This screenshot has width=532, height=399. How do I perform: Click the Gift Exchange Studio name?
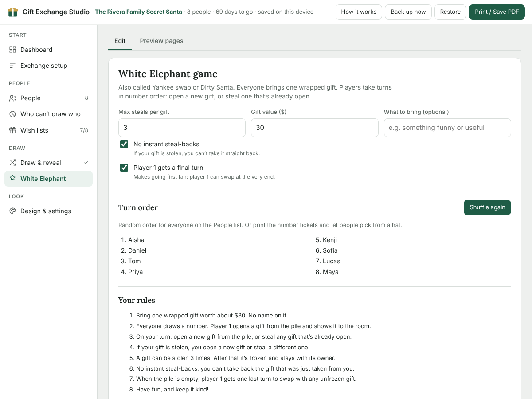[56, 12]
